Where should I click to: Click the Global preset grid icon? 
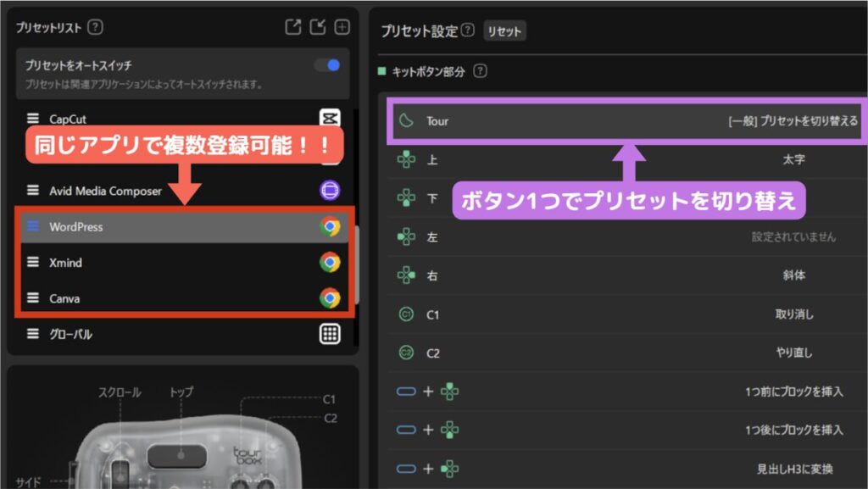(x=330, y=334)
